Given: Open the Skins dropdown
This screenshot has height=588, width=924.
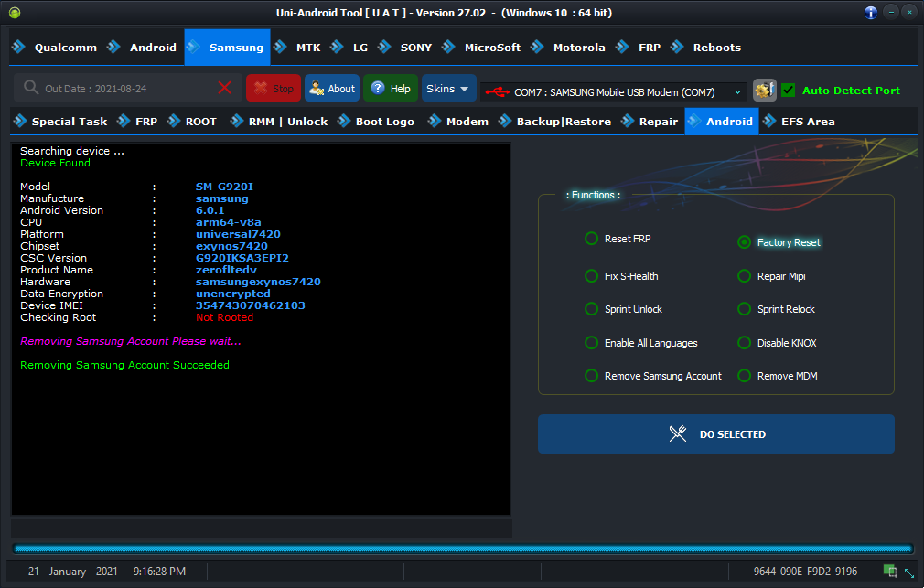Looking at the screenshot, I should [448, 89].
